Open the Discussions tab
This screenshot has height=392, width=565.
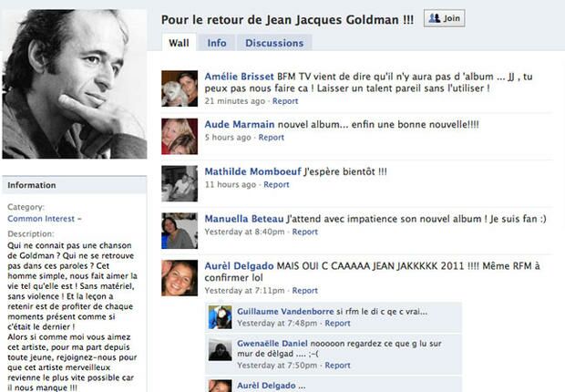(x=274, y=43)
